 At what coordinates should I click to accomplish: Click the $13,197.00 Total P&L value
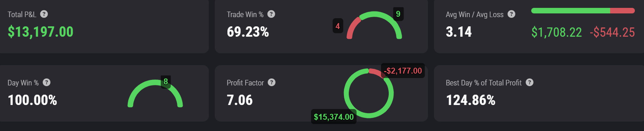[x=41, y=32]
